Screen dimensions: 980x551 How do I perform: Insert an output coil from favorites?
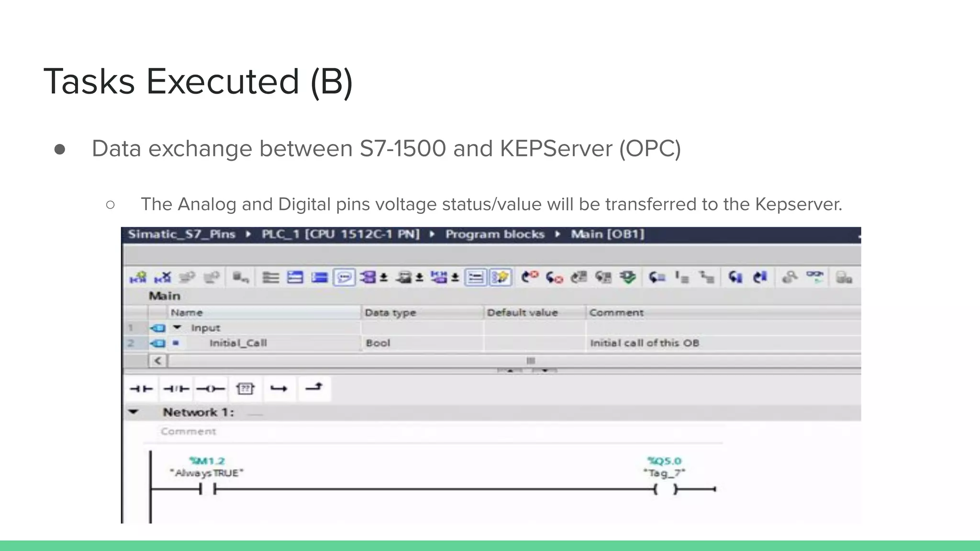(211, 389)
